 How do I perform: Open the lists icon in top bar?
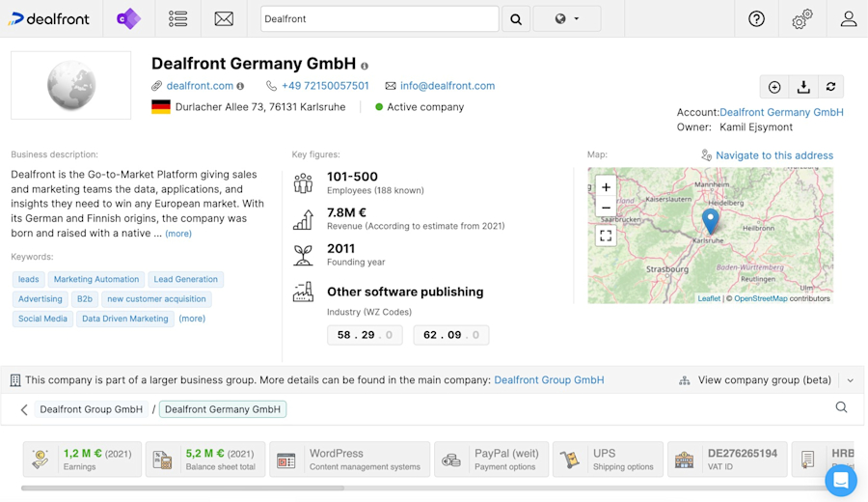[x=177, y=19]
